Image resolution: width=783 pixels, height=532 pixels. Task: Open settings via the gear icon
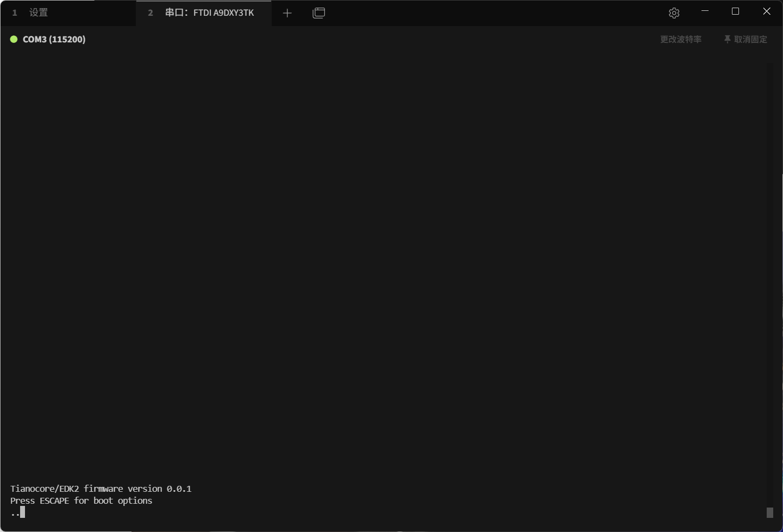674,13
